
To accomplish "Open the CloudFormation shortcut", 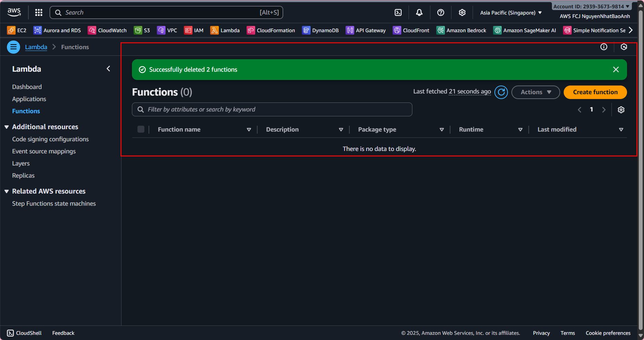I will 271,30.
